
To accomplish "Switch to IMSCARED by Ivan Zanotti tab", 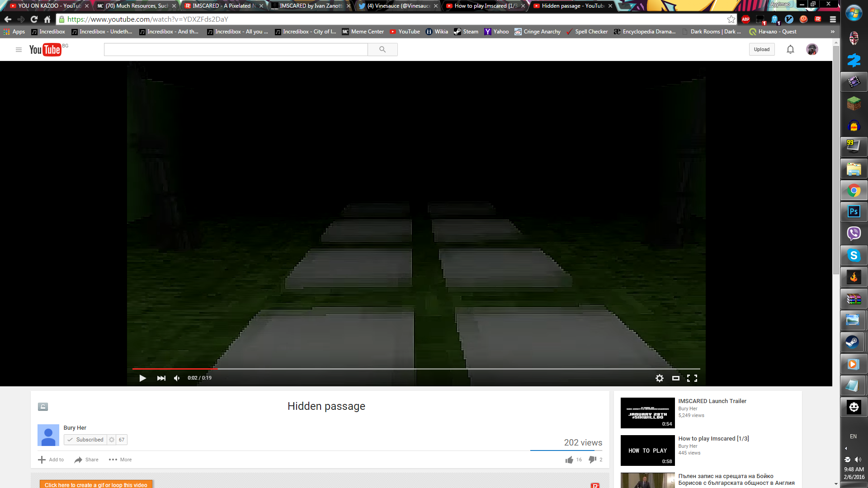I will pyautogui.click(x=310, y=6).
